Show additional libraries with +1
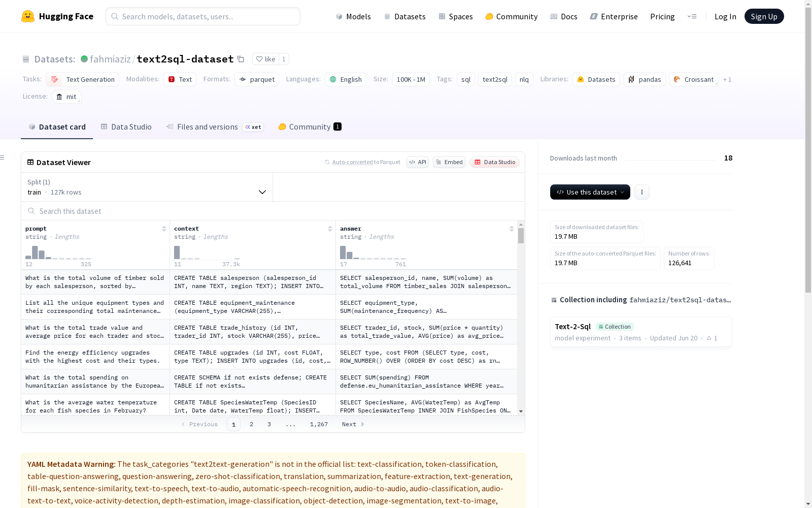Screen dimensions: 812x508 727,79
